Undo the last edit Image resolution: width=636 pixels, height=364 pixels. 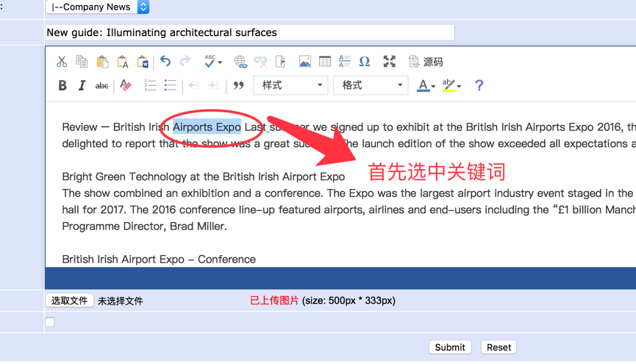click(x=165, y=61)
